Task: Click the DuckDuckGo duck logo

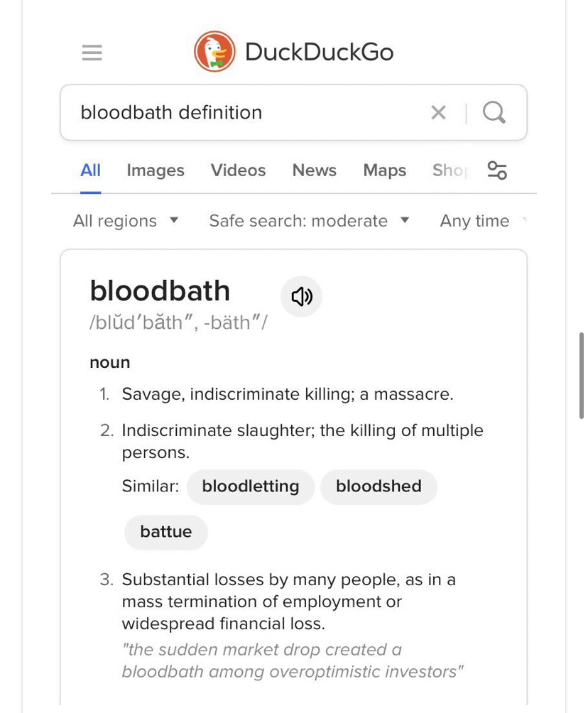Action: pyautogui.click(x=214, y=51)
